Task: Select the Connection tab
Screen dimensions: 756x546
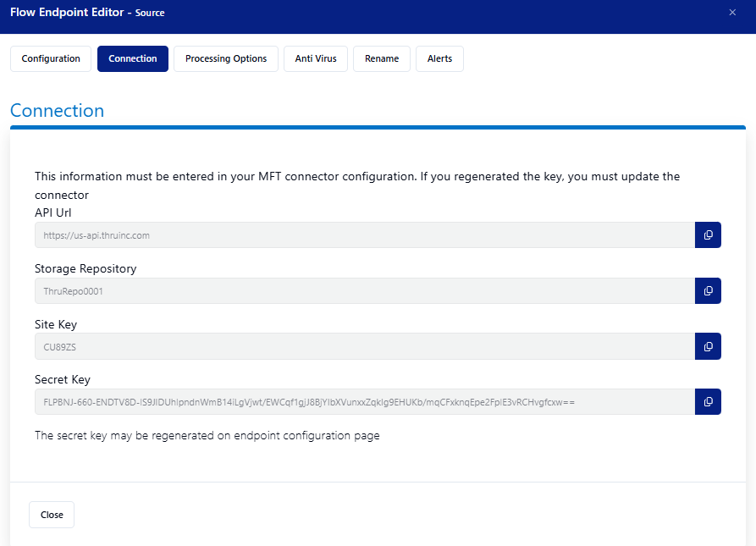Action: [x=133, y=59]
